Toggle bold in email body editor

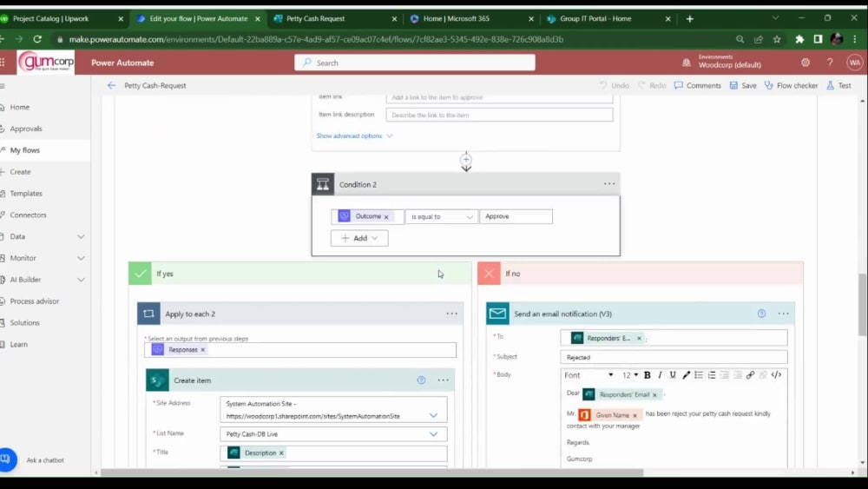(648, 375)
